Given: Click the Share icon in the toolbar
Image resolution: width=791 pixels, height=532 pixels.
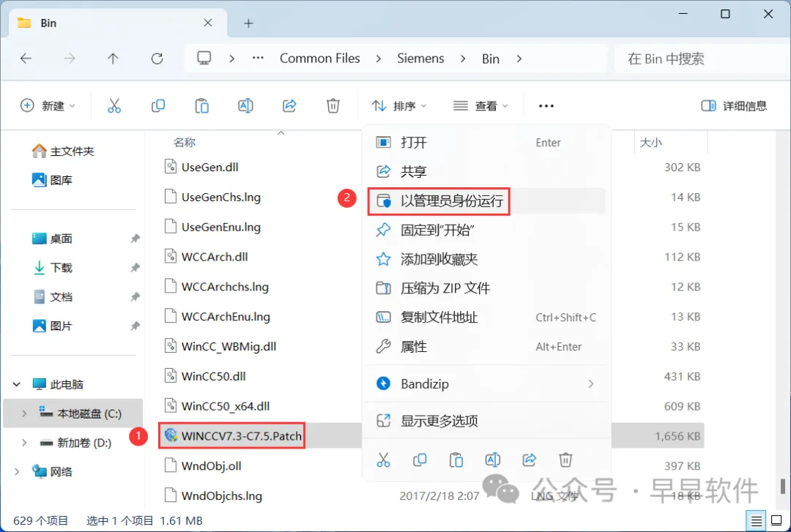Looking at the screenshot, I should click(x=289, y=106).
